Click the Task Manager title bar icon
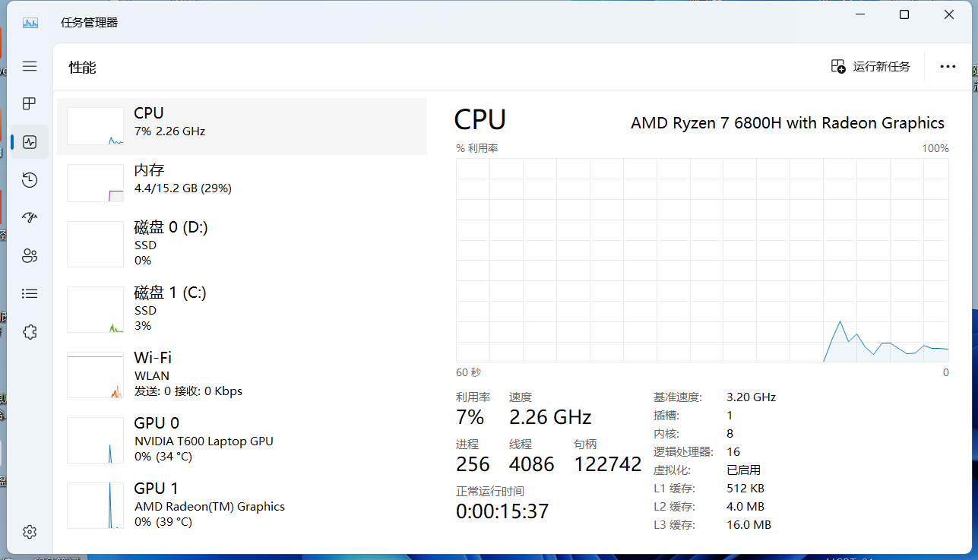This screenshot has height=560, width=978. (30, 22)
